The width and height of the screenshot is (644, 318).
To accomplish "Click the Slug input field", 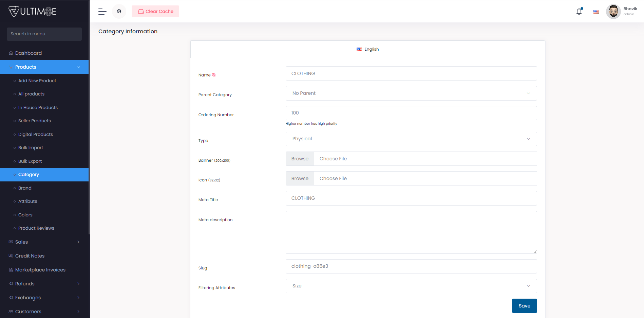I will point(411,266).
